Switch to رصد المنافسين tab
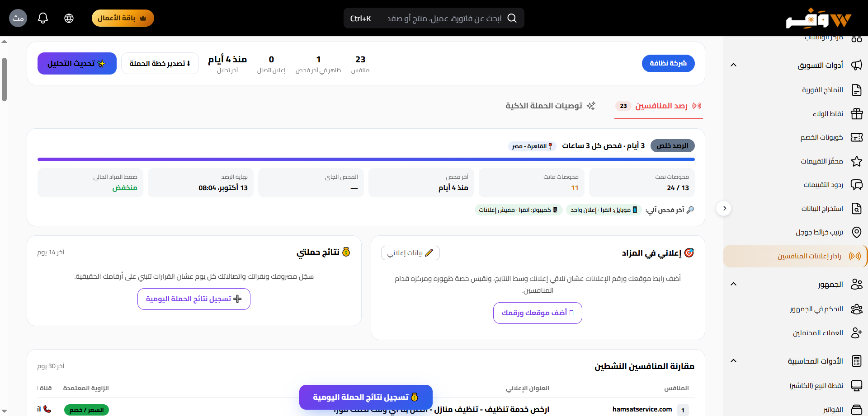 point(659,106)
